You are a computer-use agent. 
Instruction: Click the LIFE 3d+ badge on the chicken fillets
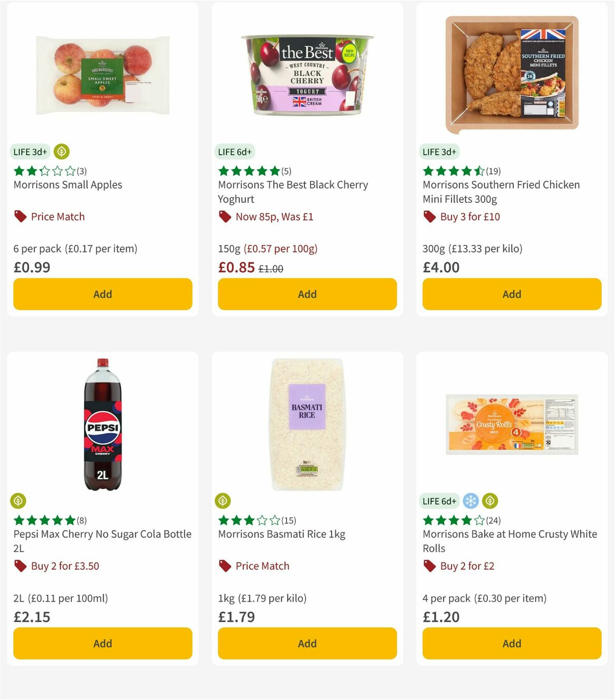point(440,152)
